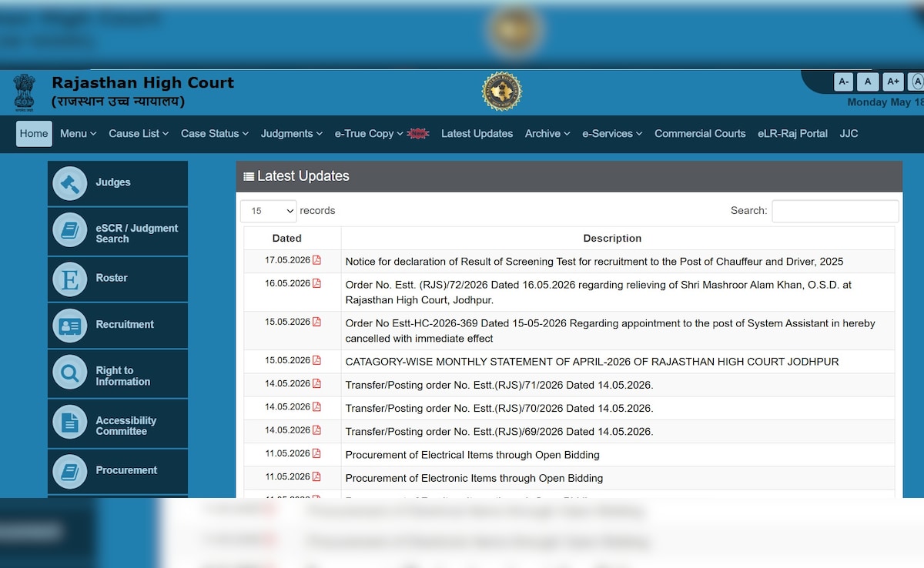The width and height of the screenshot is (924, 568).
Task: Open the Roster 'E' icon
Action: click(70, 279)
